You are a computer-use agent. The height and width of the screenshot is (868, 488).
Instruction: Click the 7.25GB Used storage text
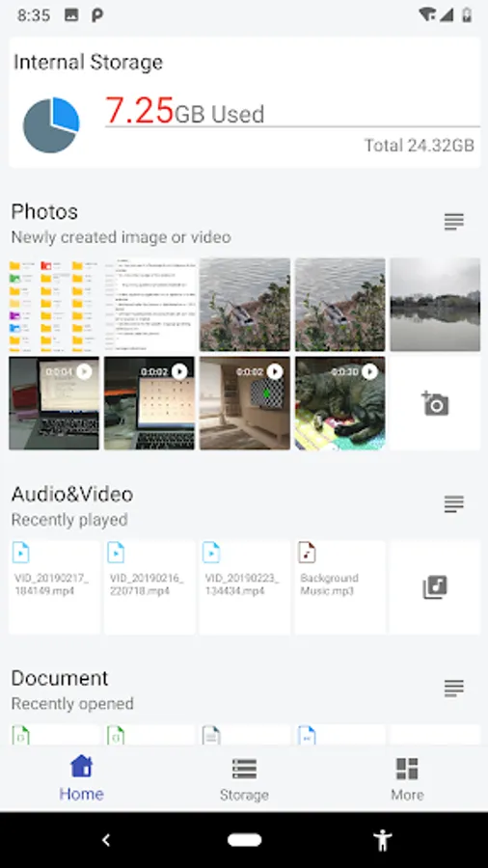coord(185,111)
